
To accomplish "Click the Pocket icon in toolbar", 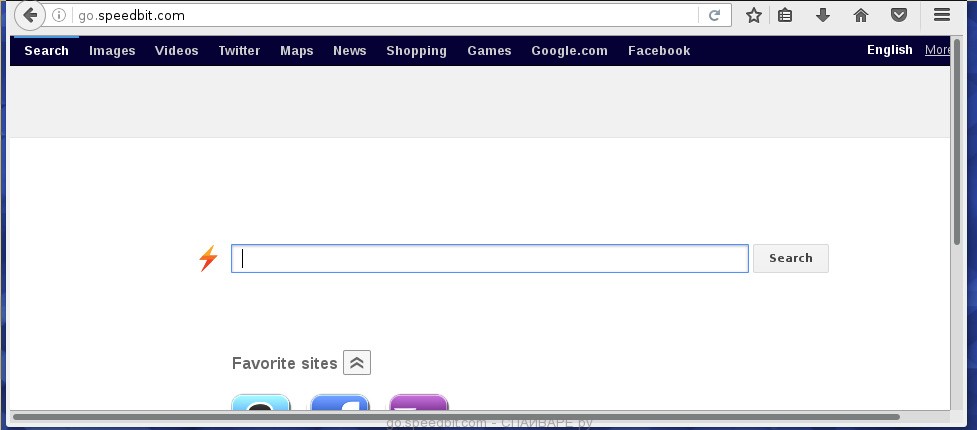I will (x=899, y=16).
